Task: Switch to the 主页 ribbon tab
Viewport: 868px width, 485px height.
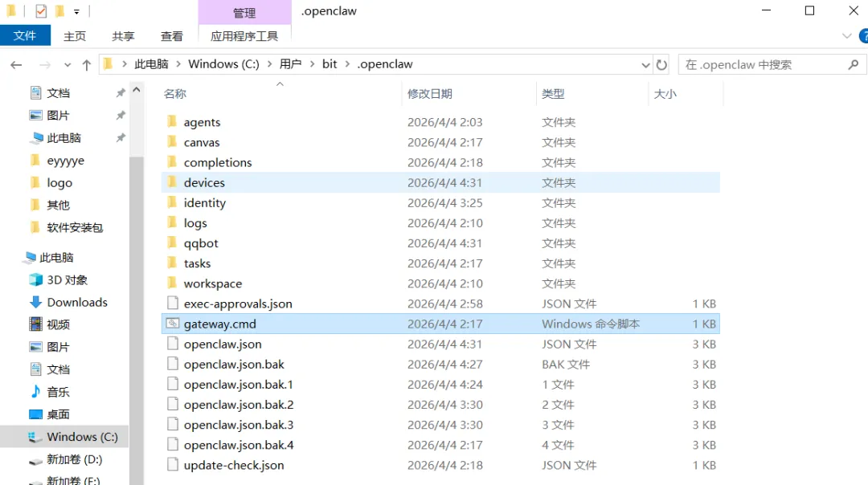Action: (75, 36)
